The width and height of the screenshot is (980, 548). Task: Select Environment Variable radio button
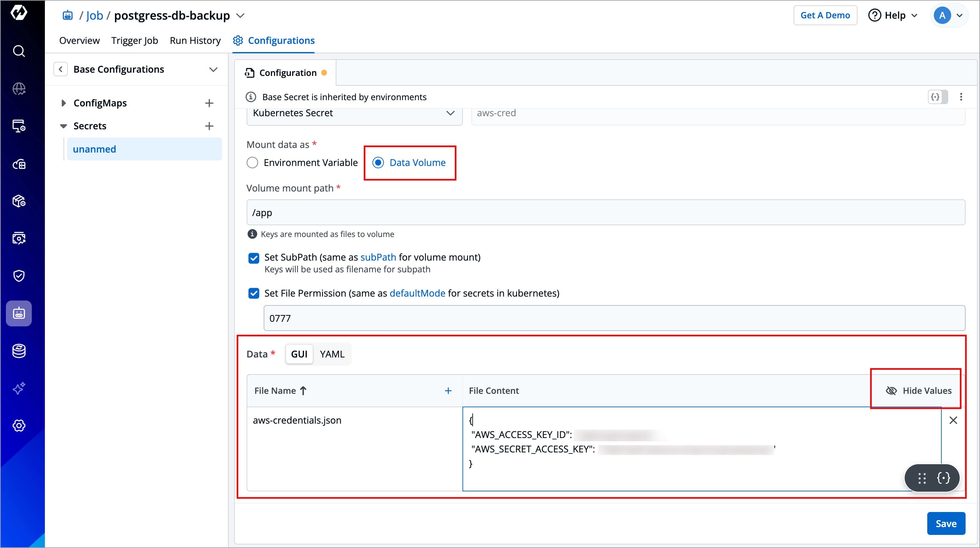(252, 163)
